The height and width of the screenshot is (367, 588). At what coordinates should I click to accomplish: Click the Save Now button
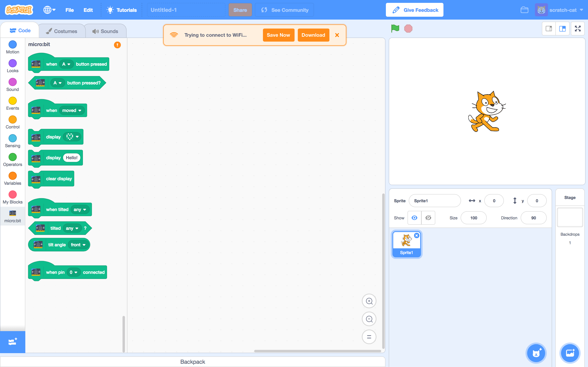pos(278,35)
